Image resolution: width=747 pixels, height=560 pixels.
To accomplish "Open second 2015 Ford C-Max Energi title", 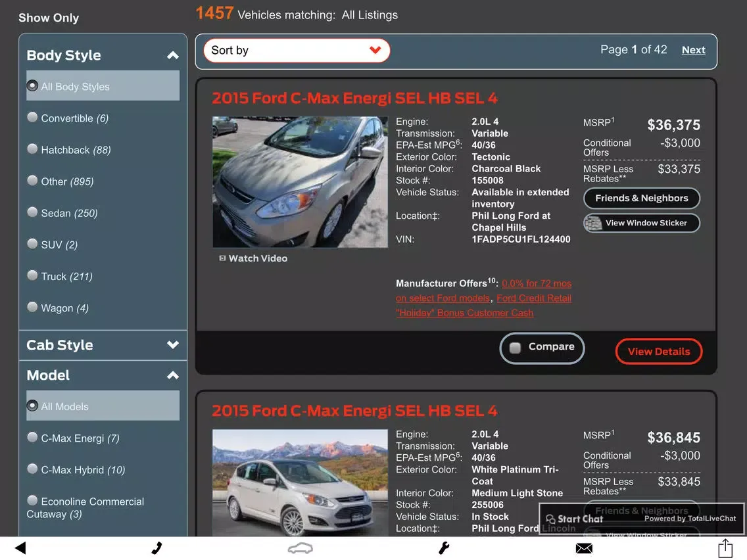I will pos(354,411).
